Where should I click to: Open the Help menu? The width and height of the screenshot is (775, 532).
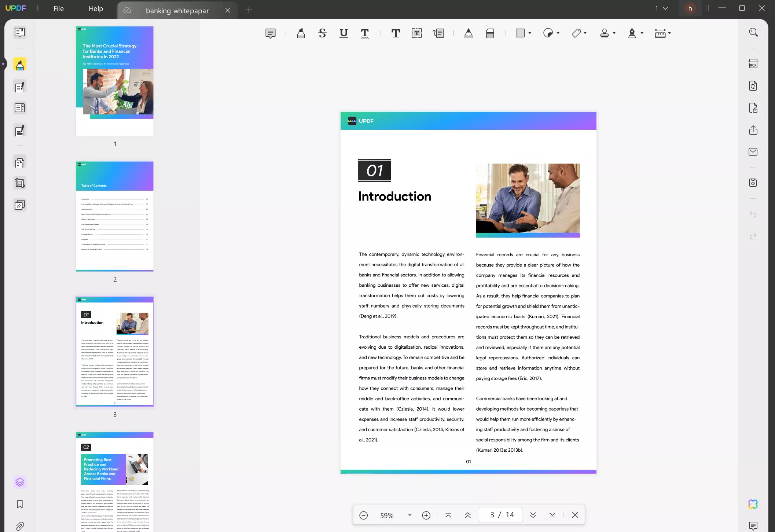96,9
